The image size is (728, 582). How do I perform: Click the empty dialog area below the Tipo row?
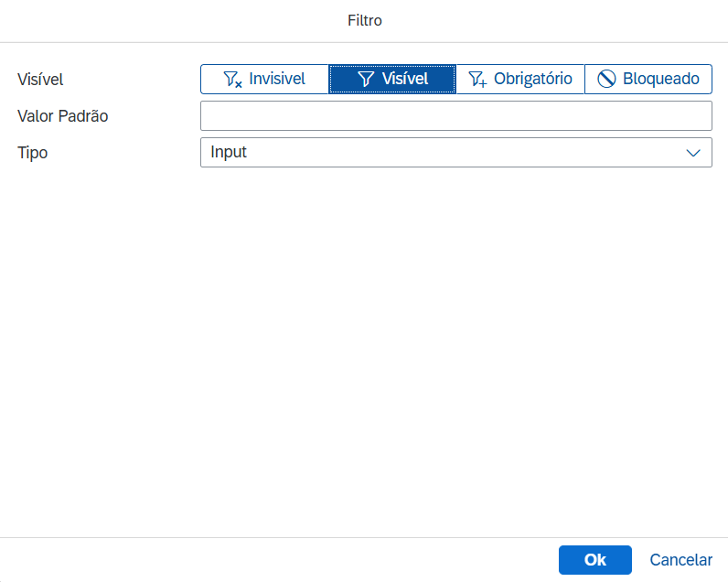[x=364, y=348]
